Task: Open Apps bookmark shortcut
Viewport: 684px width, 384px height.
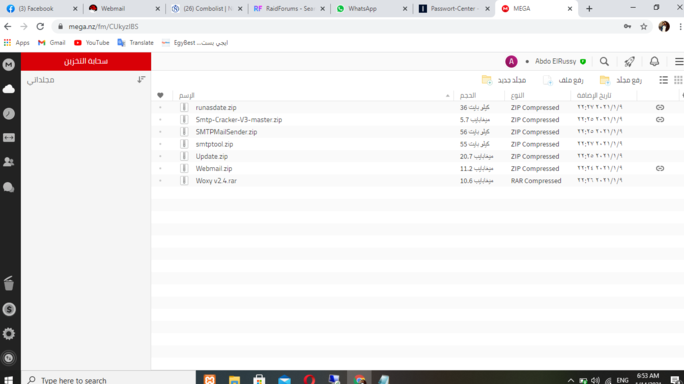Action: tap(17, 43)
